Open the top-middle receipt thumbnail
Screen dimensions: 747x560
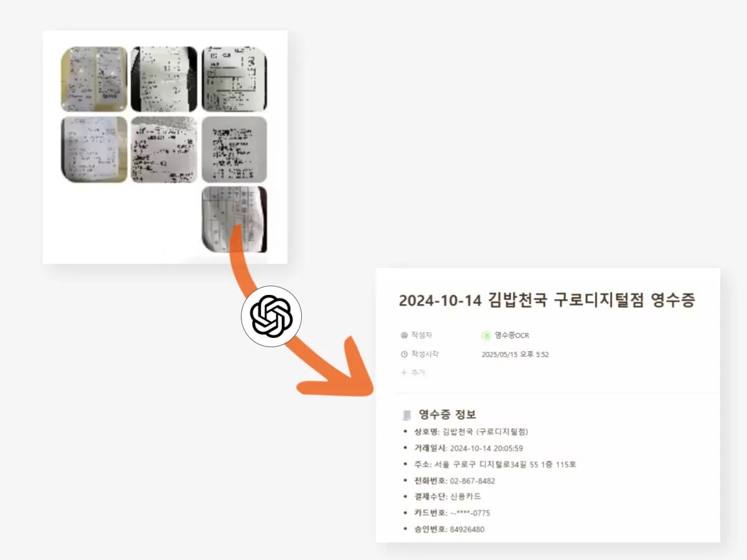pyautogui.click(x=164, y=79)
